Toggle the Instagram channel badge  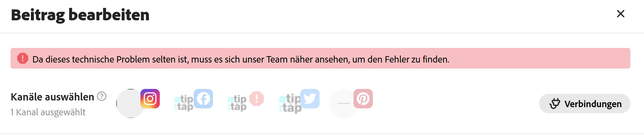coord(150,99)
